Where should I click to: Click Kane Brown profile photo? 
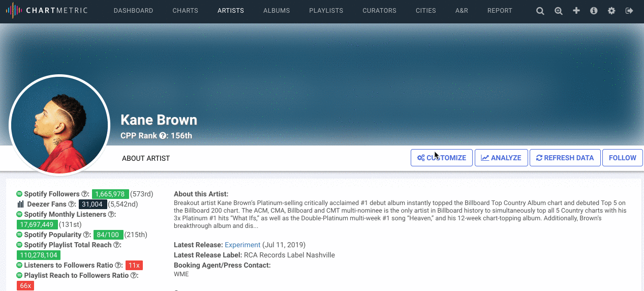[x=59, y=125]
